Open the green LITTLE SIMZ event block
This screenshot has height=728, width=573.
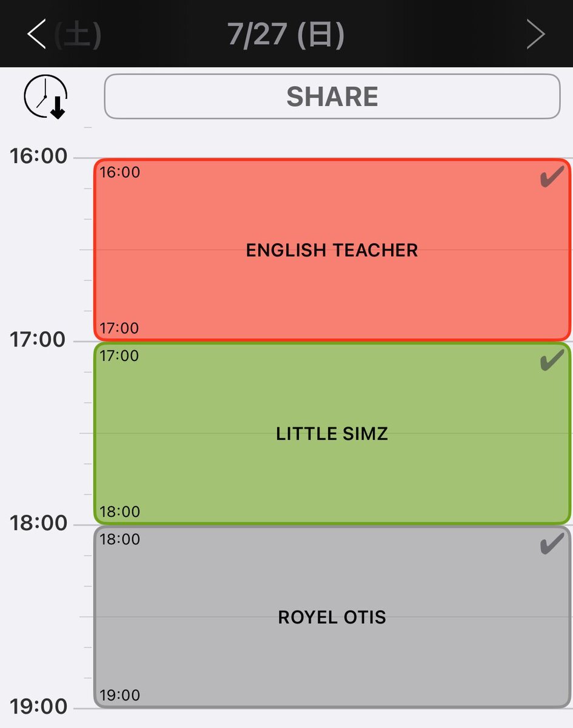332,433
